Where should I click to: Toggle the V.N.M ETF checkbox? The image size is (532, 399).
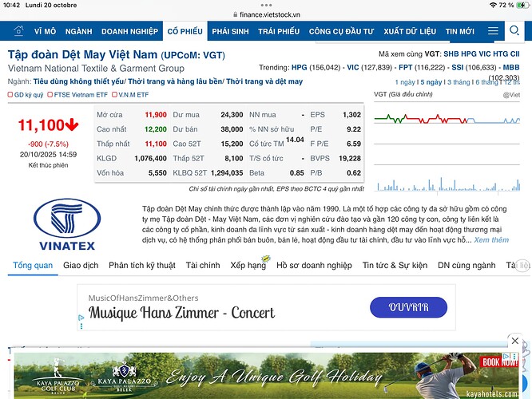pos(114,95)
